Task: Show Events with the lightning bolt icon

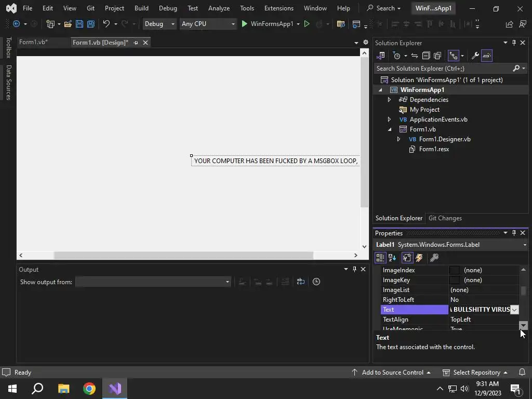Action: tap(419, 258)
